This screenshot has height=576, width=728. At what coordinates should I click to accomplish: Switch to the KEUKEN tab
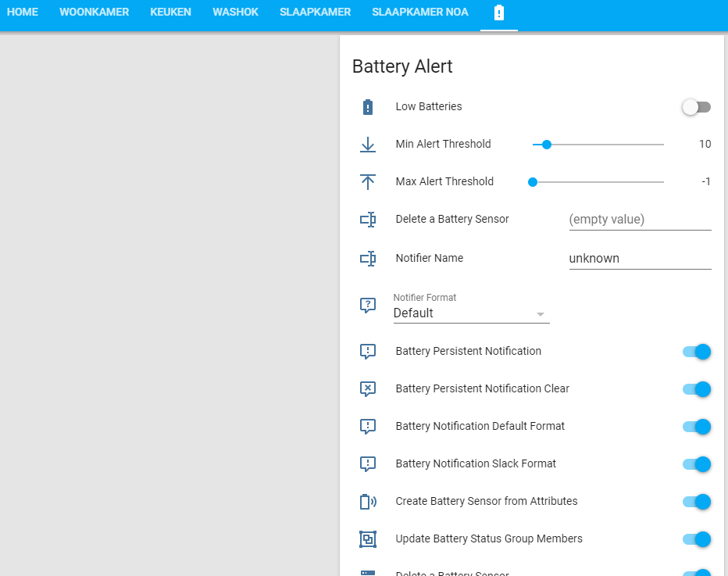tap(170, 12)
